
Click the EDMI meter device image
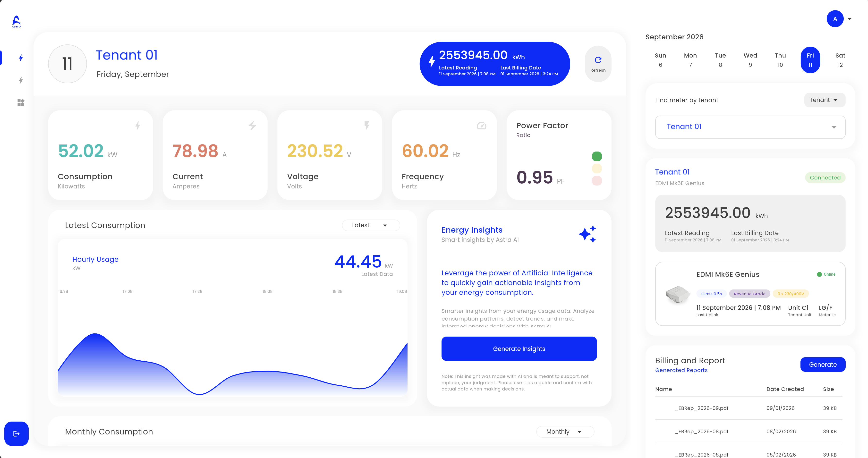pos(677,294)
